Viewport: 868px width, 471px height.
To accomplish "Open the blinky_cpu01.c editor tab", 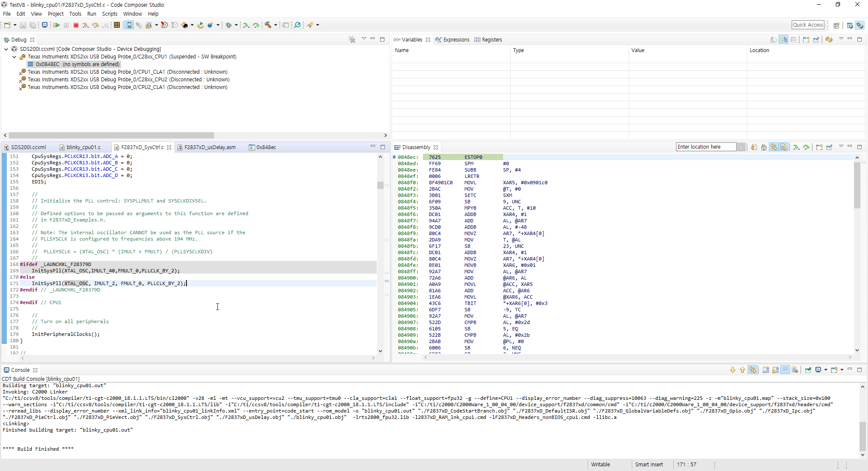I will coord(83,147).
